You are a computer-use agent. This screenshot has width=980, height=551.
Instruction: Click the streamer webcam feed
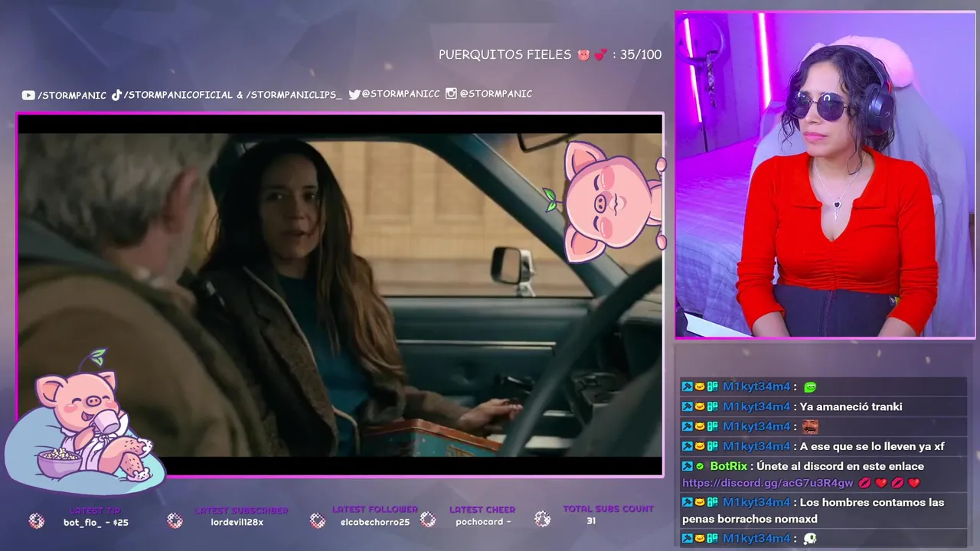(825, 174)
